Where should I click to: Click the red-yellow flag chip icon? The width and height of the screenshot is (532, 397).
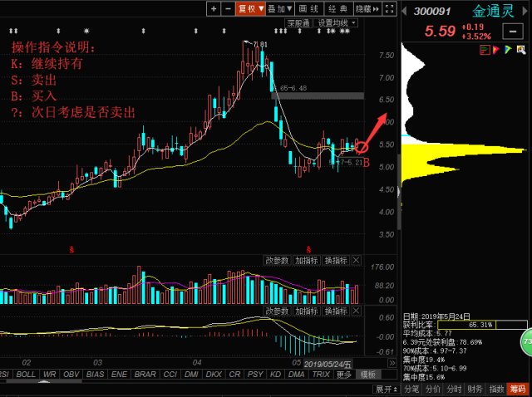point(495,50)
